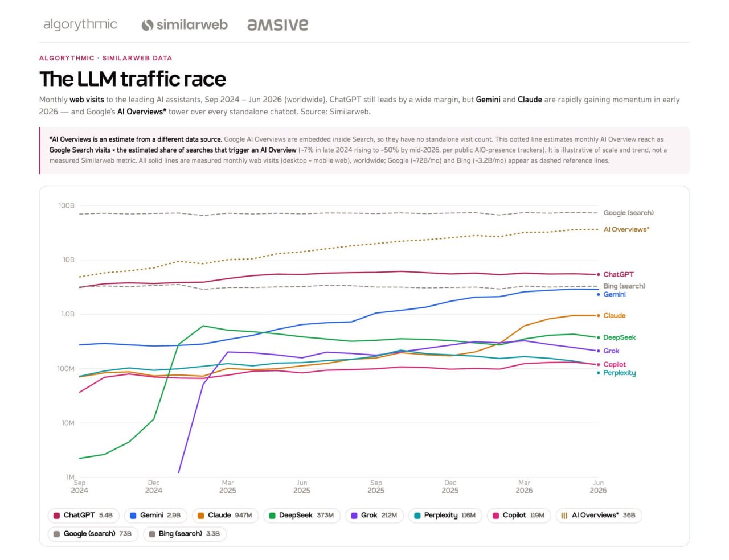The width and height of the screenshot is (729, 560).
Task: Click the 100B y-axis label
Action: coord(66,205)
